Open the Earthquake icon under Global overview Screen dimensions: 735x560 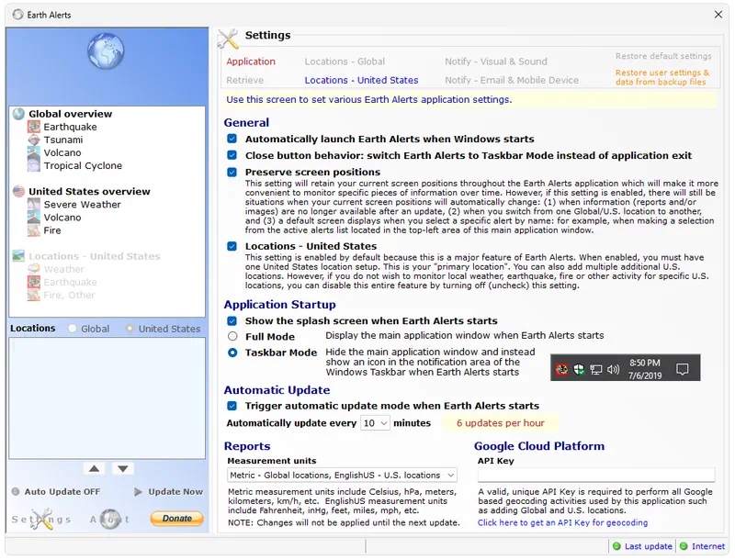point(34,127)
